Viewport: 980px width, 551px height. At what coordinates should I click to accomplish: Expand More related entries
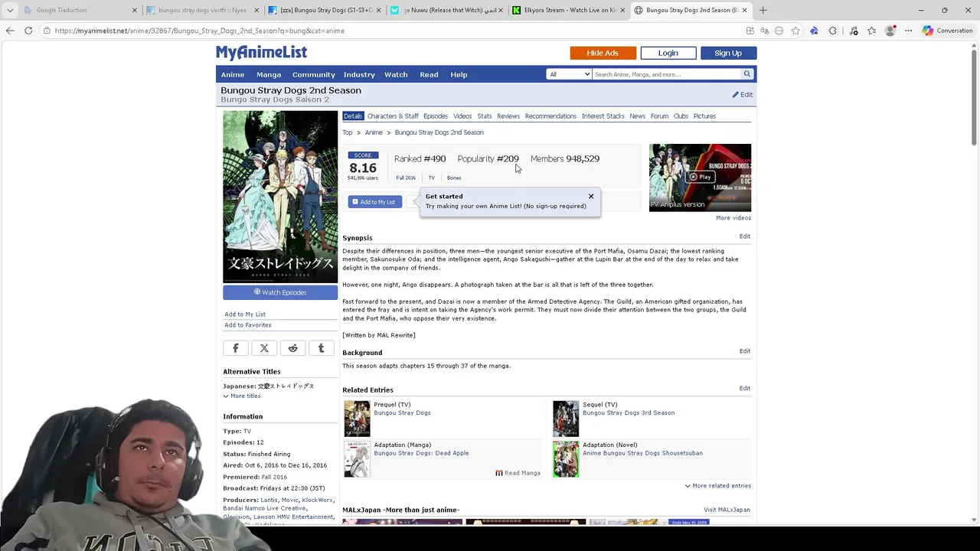click(717, 486)
